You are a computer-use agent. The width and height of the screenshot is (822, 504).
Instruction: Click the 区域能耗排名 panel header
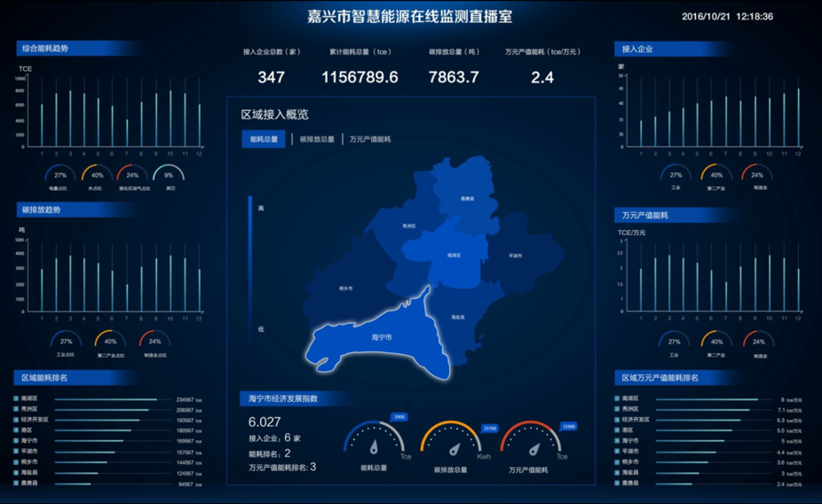pos(76,378)
